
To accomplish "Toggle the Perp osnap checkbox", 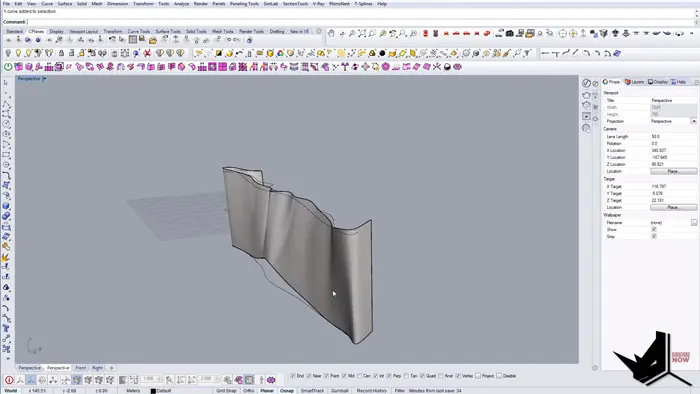I will pos(389,376).
